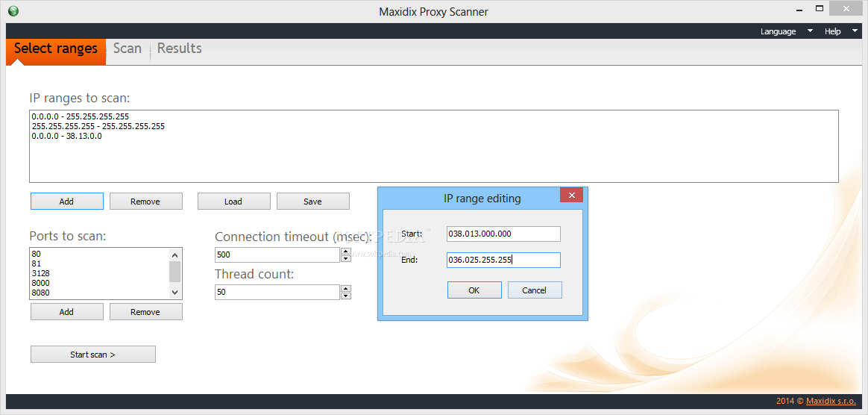Cancel the IP range editing dialog
The width and height of the screenshot is (868, 415).
tap(535, 290)
